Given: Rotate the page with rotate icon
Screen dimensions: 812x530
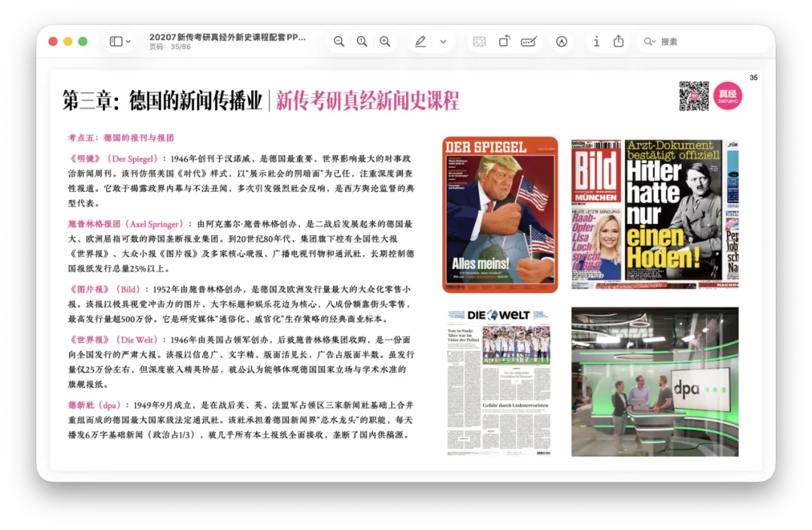Looking at the screenshot, I should pos(504,41).
